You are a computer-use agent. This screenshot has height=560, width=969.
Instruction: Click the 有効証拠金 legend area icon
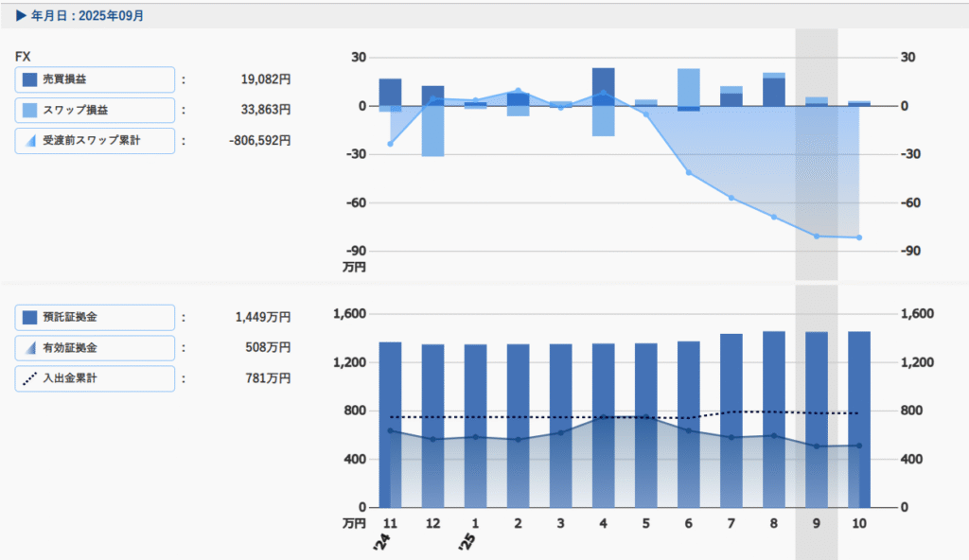29,348
